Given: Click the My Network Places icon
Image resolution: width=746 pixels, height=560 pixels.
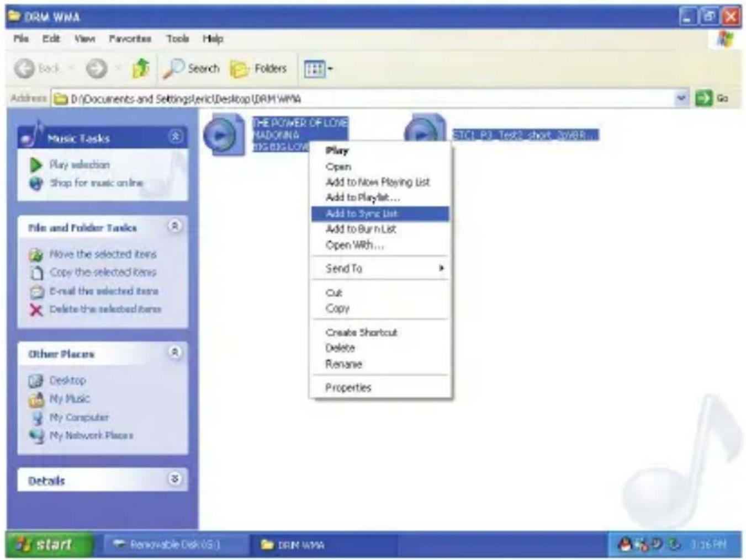Looking at the screenshot, I should pos(36,436).
